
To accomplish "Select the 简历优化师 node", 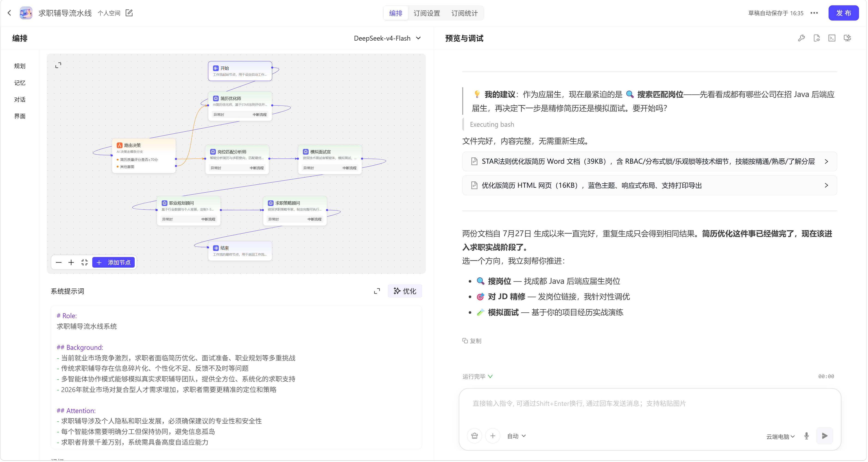I will pyautogui.click(x=240, y=106).
